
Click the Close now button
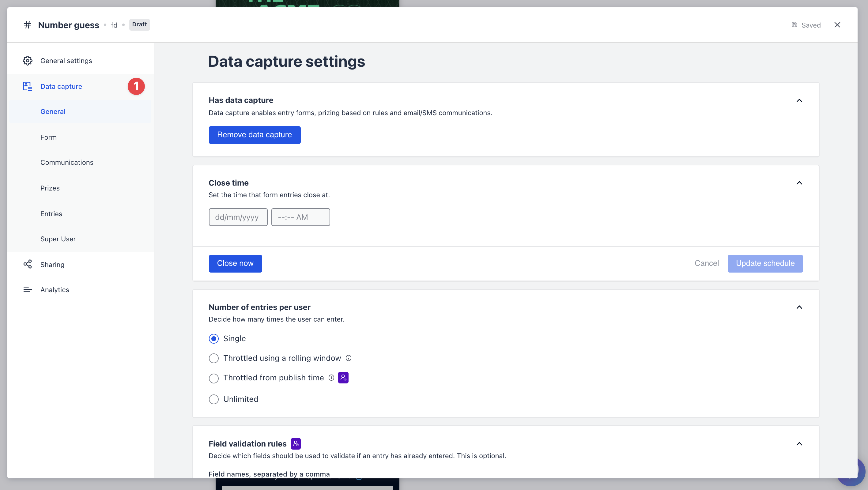click(235, 263)
